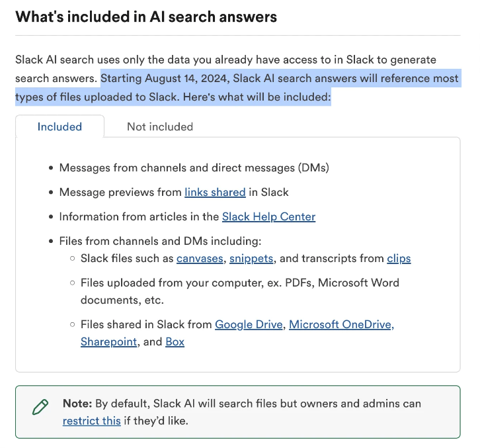Click the "What's included in AI search answers" heading
The width and height of the screenshot is (480, 448).
pos(146,17)
